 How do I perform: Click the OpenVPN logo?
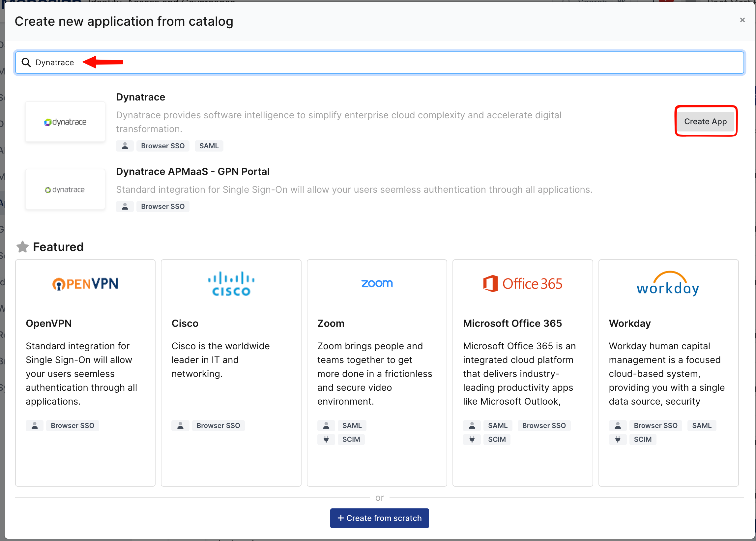pos(85,284)
